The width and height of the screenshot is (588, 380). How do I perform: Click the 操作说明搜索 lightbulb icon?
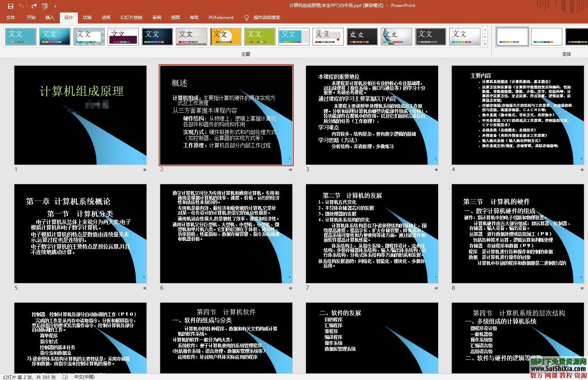coord(246,18)
